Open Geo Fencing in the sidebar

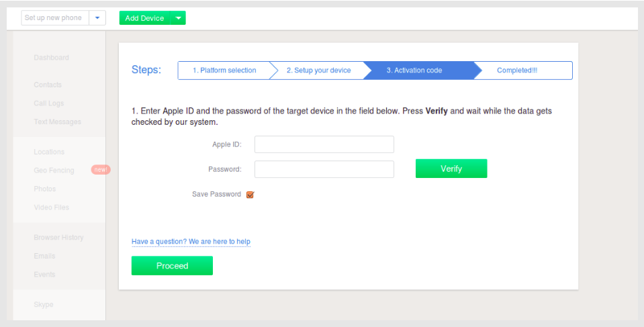[54, 171]
